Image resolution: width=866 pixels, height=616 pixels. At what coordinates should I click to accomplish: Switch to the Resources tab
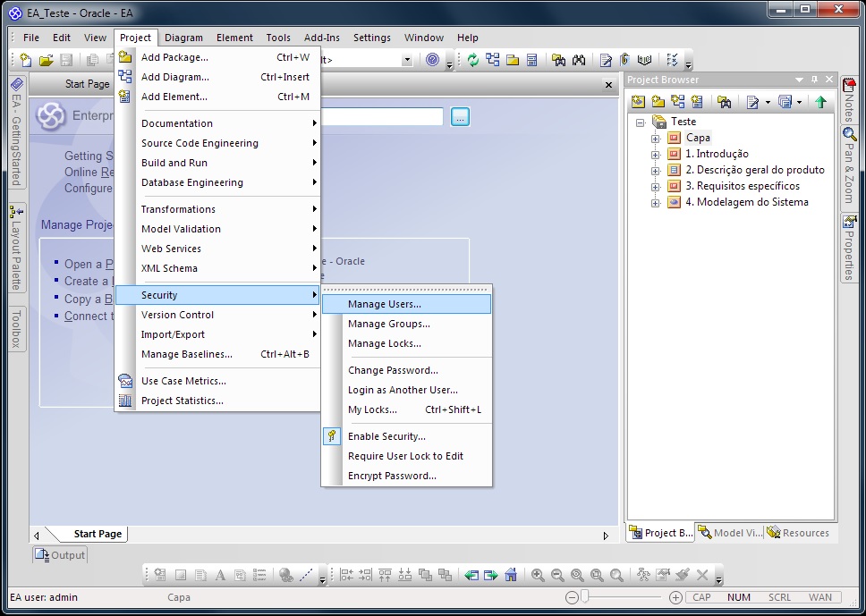click(x=799, y=533)
